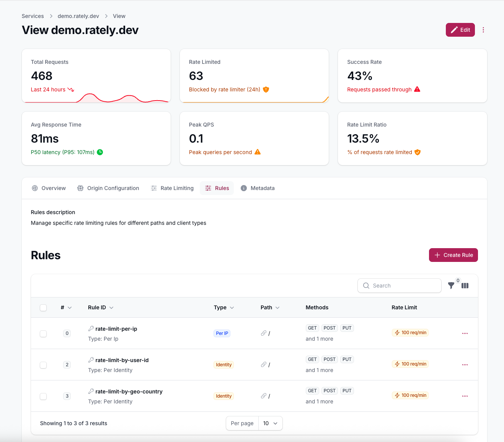This screenshot has height=442, width=504.
Task: Open actions menu for rate-limit-by-geo-country row
Action: 465,396
